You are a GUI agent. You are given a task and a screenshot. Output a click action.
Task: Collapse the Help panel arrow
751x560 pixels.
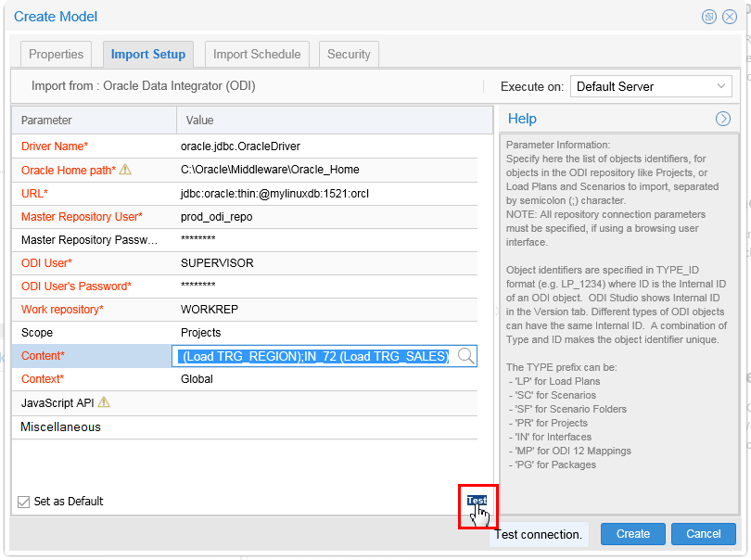click(723, 119)
